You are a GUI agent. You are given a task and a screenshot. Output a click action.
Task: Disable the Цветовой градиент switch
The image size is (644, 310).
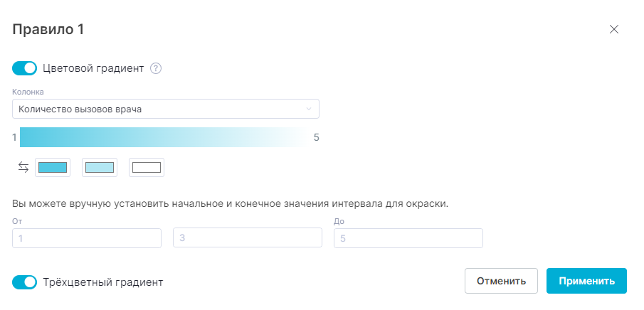25,69
